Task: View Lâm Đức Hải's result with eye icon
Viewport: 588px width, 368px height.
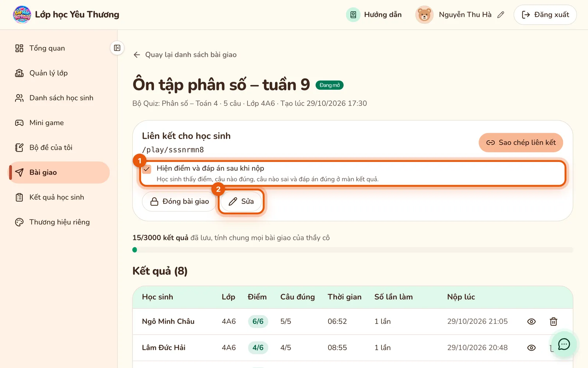Action: coord(531,347)
